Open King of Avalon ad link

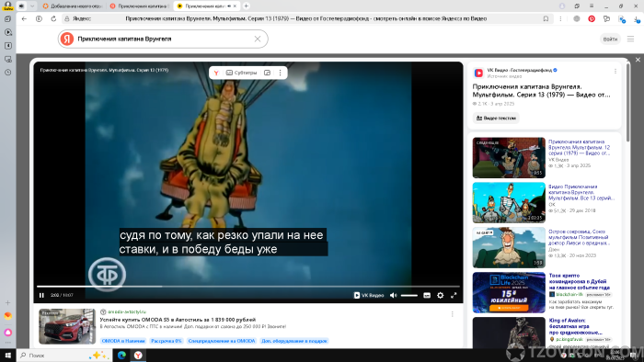click(575, 326)
